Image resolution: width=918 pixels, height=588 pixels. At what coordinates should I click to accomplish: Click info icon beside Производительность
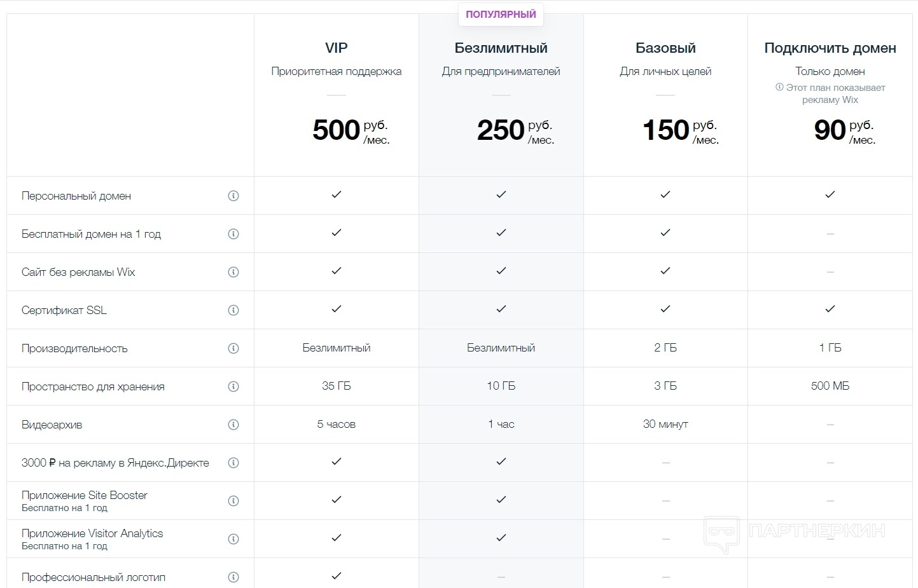[233, 348]
